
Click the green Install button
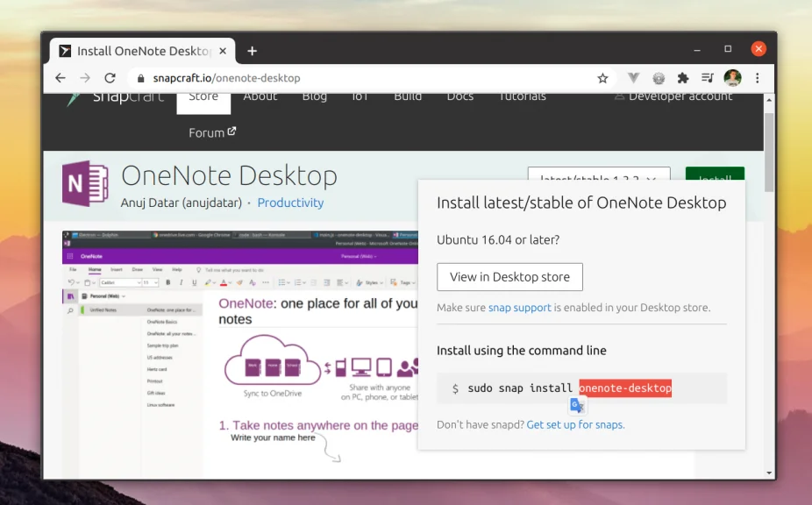click(x=715, y=176)
